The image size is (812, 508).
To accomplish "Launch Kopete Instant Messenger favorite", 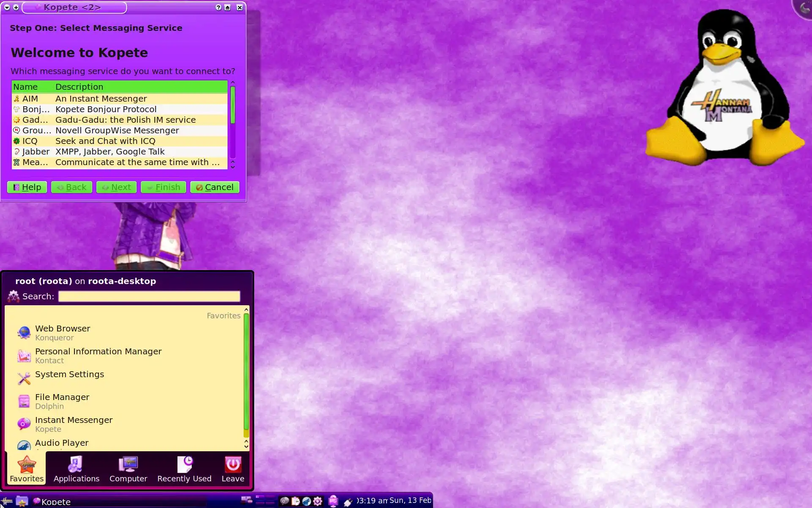I will (74, 424).
